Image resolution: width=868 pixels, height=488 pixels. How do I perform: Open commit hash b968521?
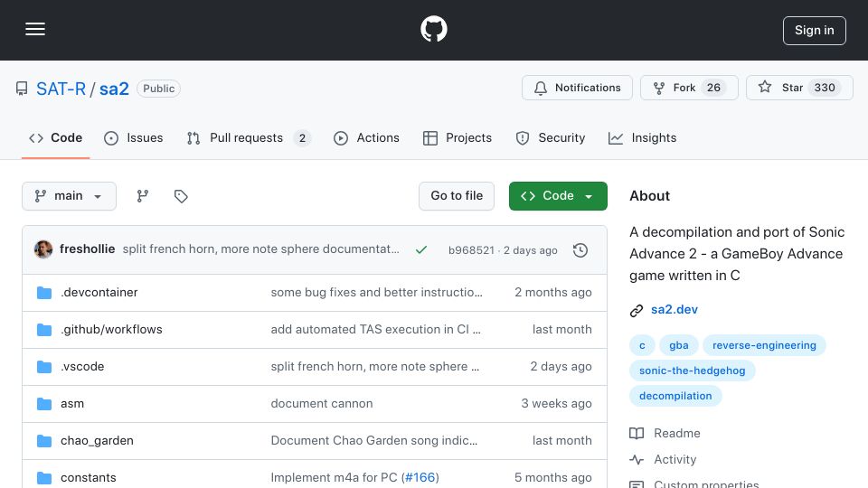tap(471, 250)
